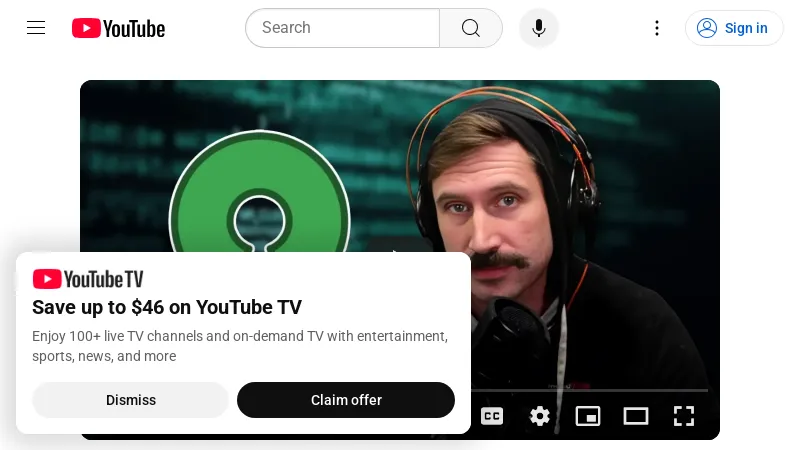Dismiss the YouTube TV offer
The image size is (800, 450).
(131, 400)
